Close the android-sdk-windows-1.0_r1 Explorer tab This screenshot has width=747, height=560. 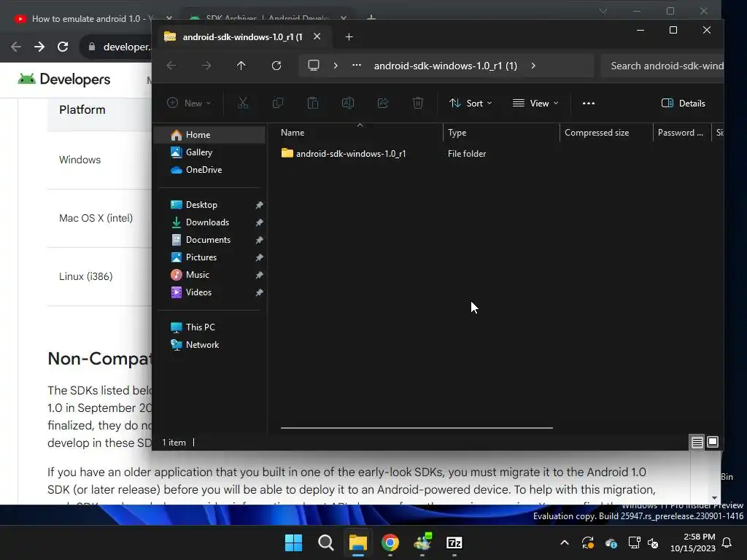pos(317,36)
